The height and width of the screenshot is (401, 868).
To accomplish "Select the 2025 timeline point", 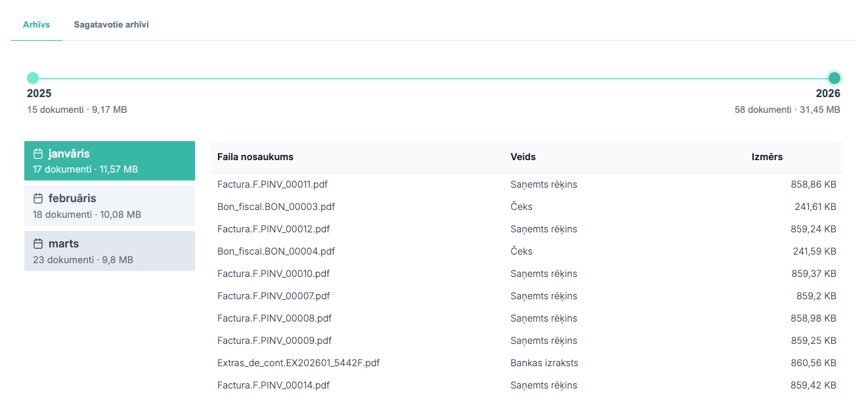I will pos(33,78).
